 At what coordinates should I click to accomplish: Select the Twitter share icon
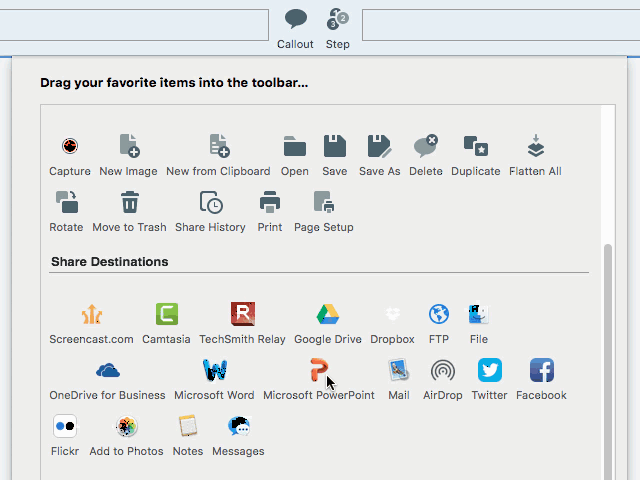(x=490, y=370)
